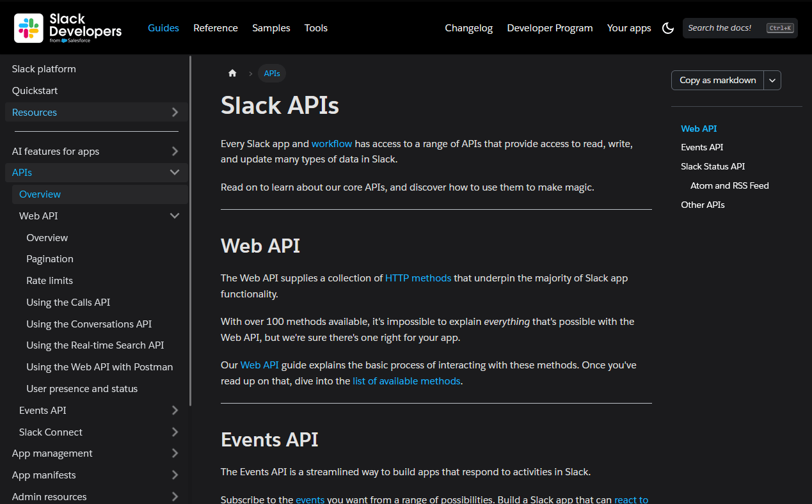Open the Reference nav item

(216, 28)
